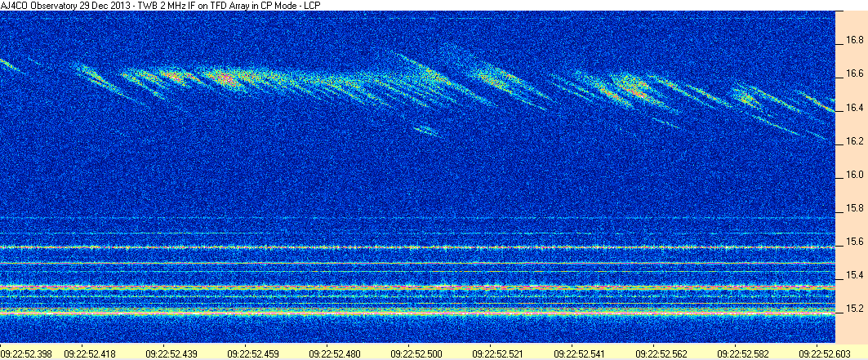Click the 09:22:52.398 time label
The width and height of the screenshot is (868, 360).
28,353
